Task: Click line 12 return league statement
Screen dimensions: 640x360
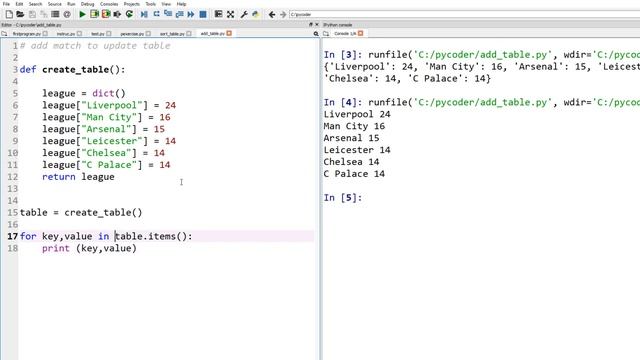Action: coord(78,177)
